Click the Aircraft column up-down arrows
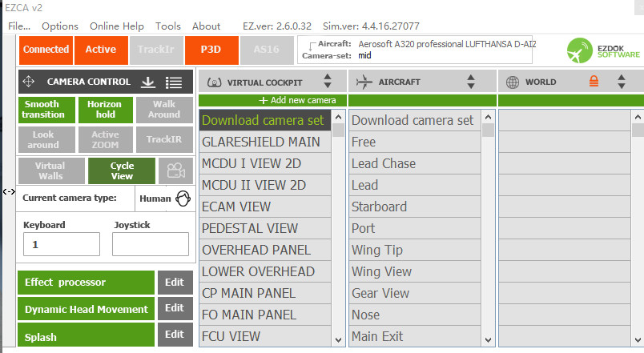The image size is (644, 353). 471,82
